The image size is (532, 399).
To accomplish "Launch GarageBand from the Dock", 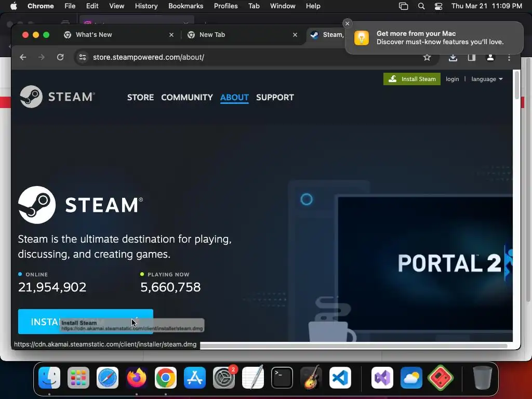I will 311,377.
